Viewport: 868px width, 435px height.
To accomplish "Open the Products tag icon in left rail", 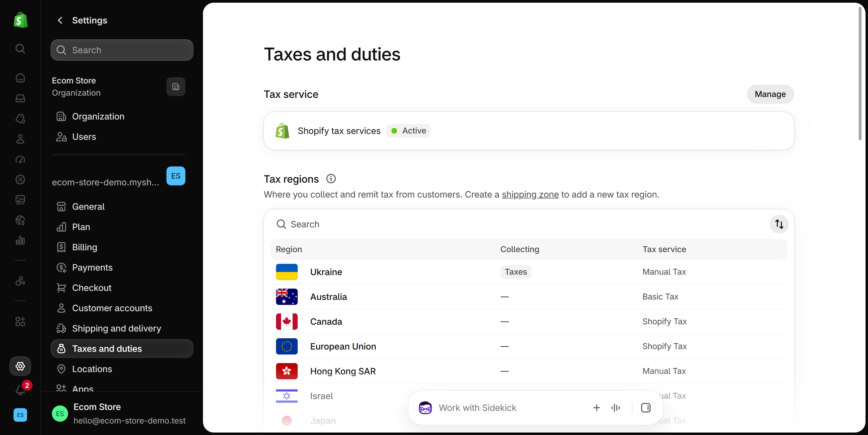I will [x=20, y=119].
